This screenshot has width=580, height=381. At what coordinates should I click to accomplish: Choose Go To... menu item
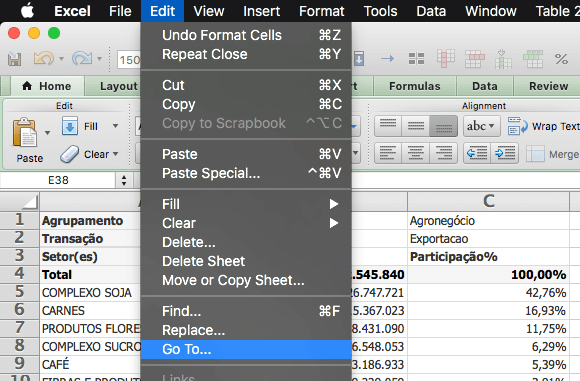point(246,350)
